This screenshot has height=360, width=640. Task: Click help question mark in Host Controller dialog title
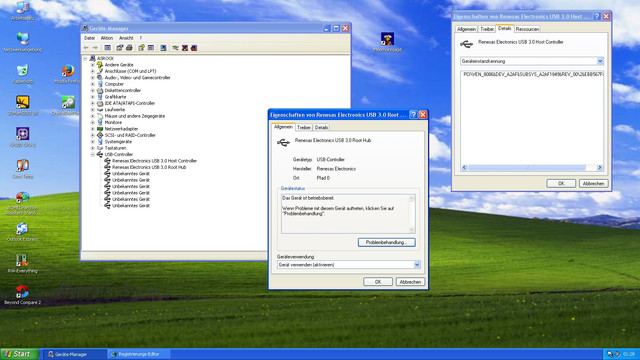pos(597,16)
